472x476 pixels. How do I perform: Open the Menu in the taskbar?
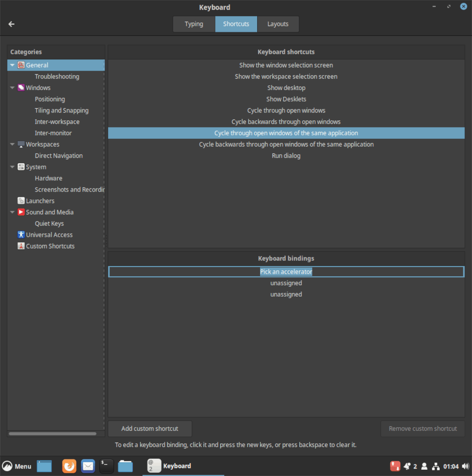coord(17,466)
